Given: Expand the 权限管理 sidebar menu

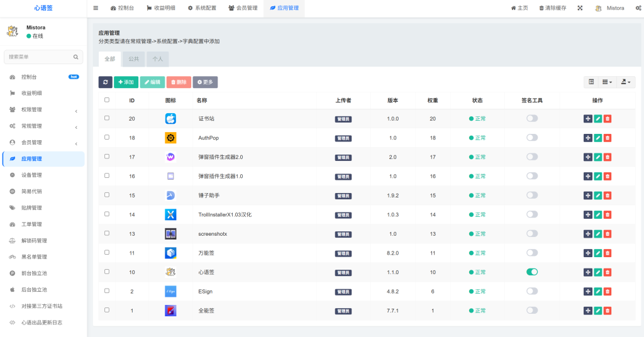Looking at the screenshot, I should coord(43,109).
